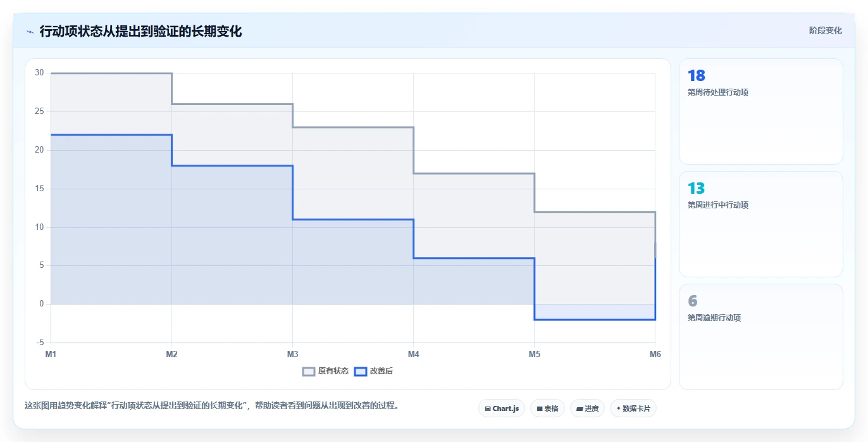This screenshot has width=868, height=442.
Task: Open the 6 第周逾期行动项 card
Action: click(760, 337)
